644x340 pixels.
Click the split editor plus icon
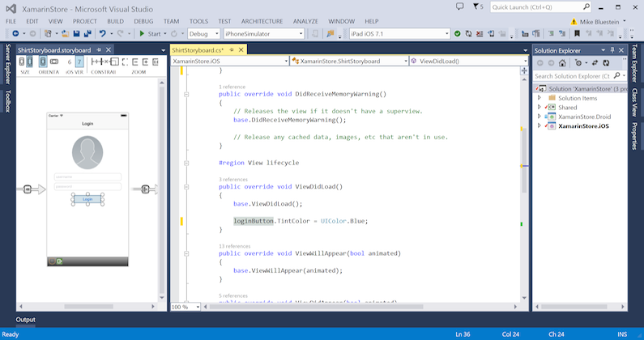pos(524,70)
